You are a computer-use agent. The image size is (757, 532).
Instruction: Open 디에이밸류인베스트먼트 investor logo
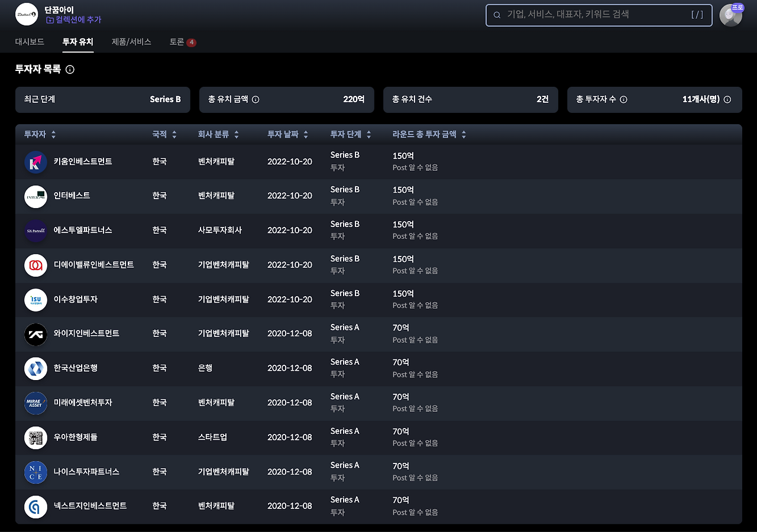(35, 265)
